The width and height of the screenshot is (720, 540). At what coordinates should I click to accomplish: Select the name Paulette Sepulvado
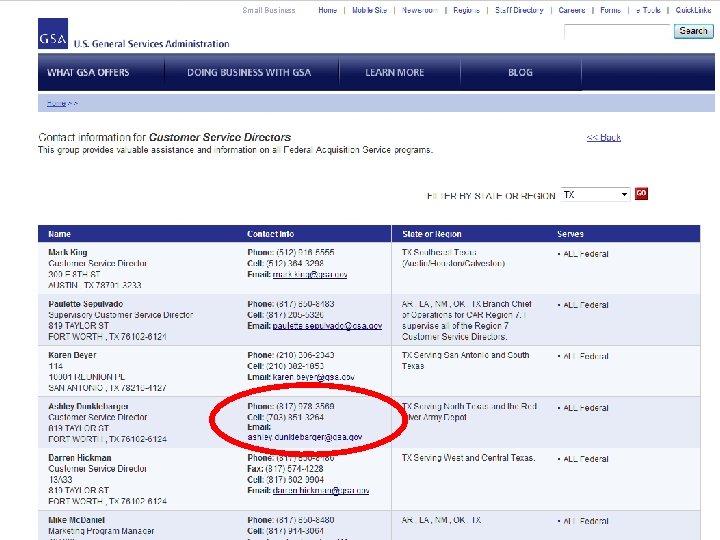tap(85, 304)
